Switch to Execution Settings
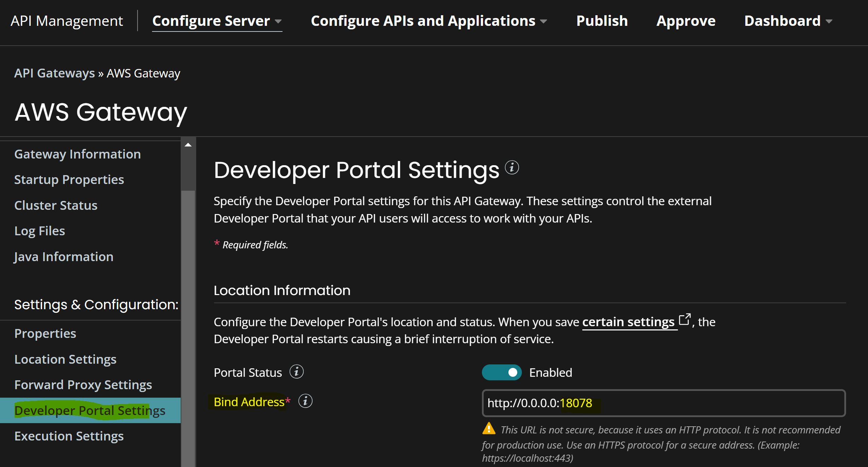Screen dimensions: 868x467 (x=69, y=436)
